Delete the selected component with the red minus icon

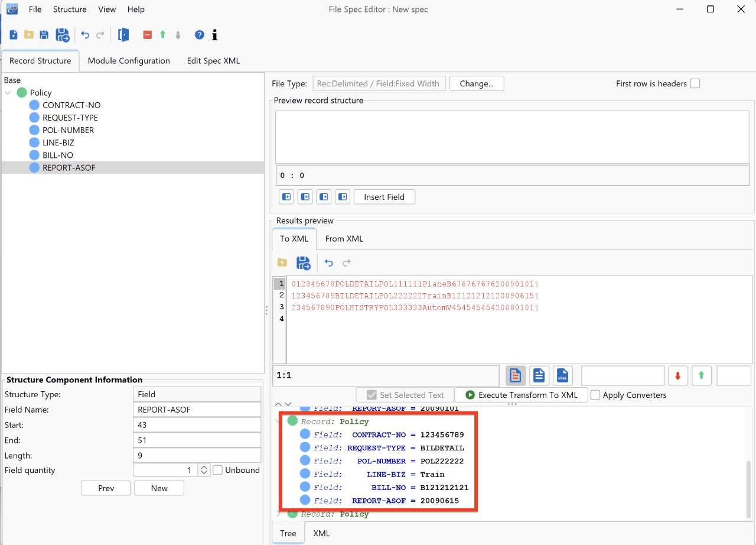148,35
